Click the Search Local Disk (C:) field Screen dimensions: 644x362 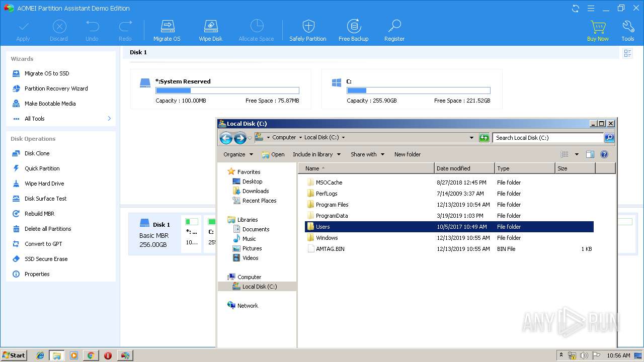point(548,138)
